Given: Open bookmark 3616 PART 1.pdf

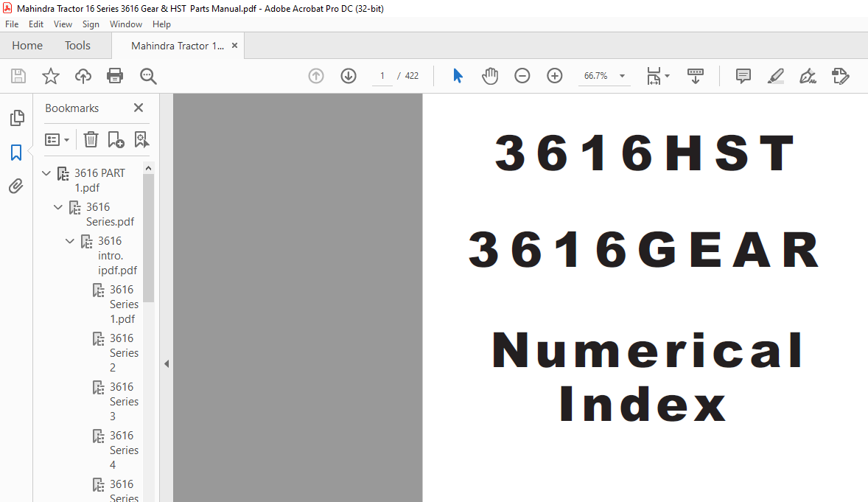Looking at the screenshot, I should [x=99, y=180].
